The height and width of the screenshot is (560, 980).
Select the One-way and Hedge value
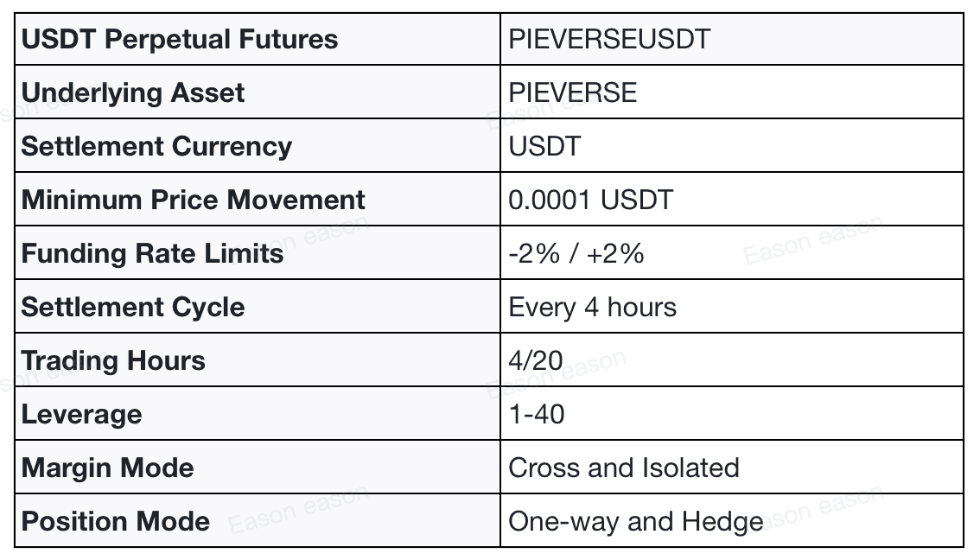[x=636, y=522]
